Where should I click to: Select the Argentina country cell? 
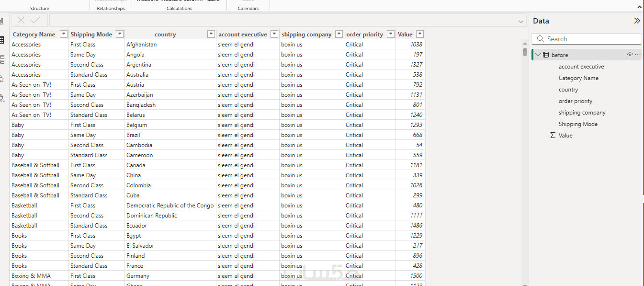(170, 65)
